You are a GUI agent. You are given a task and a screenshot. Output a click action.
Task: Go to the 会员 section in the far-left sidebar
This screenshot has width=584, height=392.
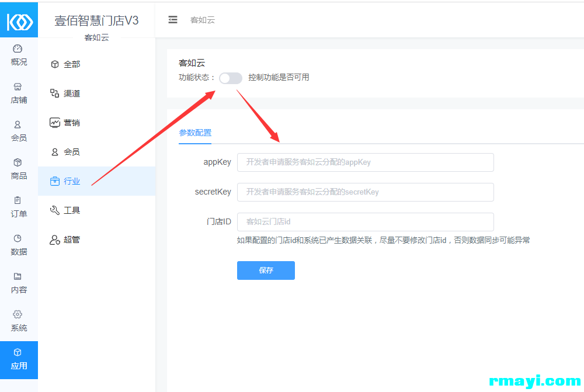click(x=19, y=131)
